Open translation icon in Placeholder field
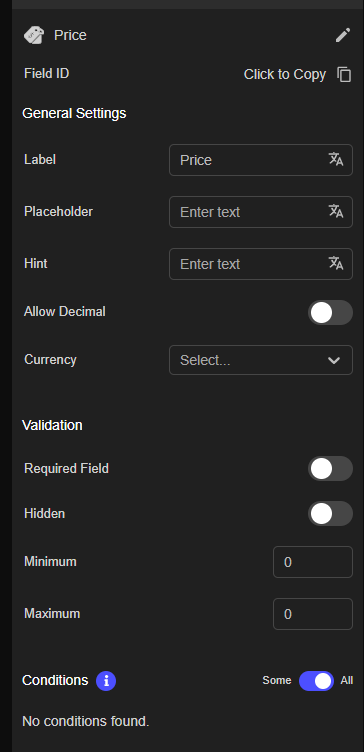364x752 pixels. pyautogui.click(x=336, y=211)
